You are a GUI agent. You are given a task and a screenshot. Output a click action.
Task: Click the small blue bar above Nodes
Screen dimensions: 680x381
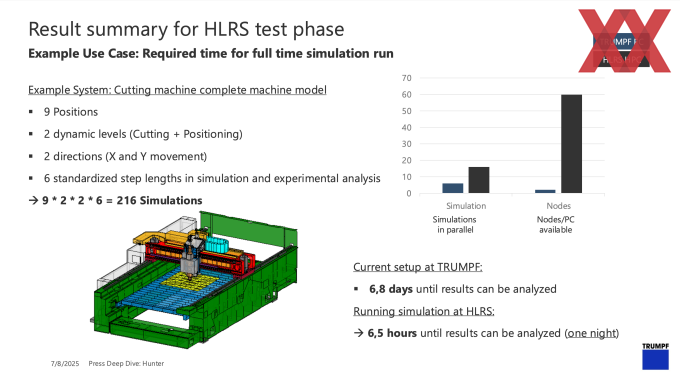coord(545,191)
